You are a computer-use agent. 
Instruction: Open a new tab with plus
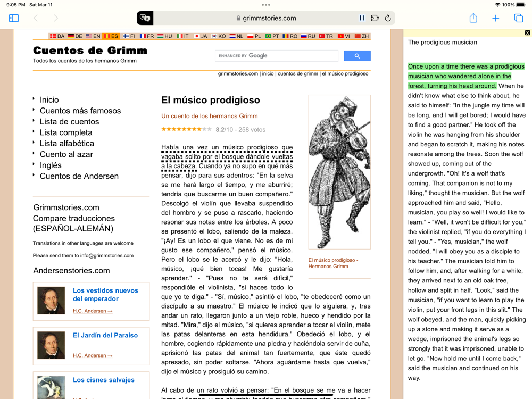496,18
